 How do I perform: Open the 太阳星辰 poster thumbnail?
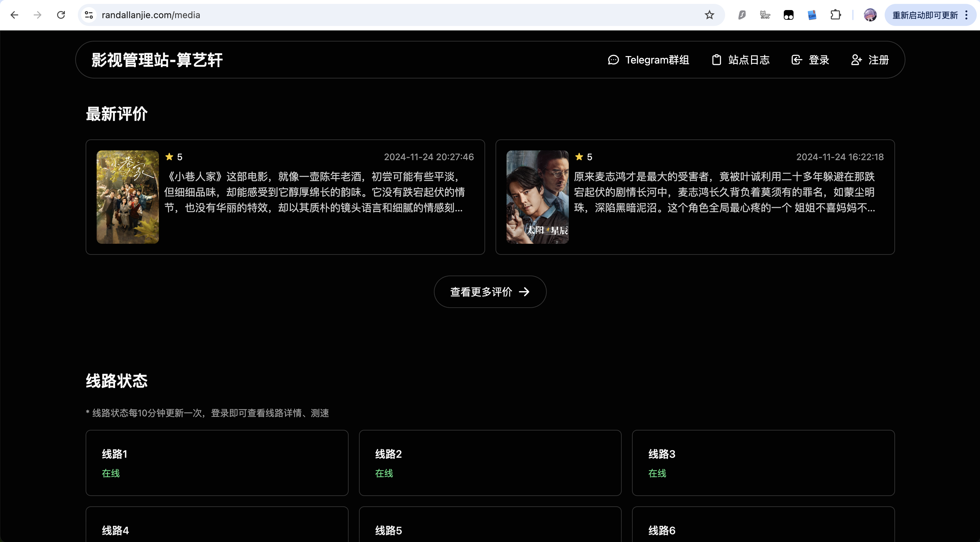pyautogui.click(x=537, y=197)
